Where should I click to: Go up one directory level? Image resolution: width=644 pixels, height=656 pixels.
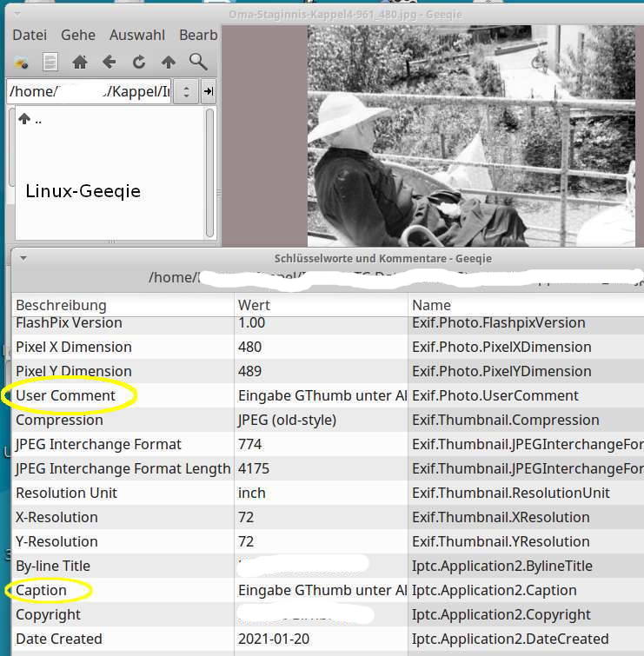(169, 63)
